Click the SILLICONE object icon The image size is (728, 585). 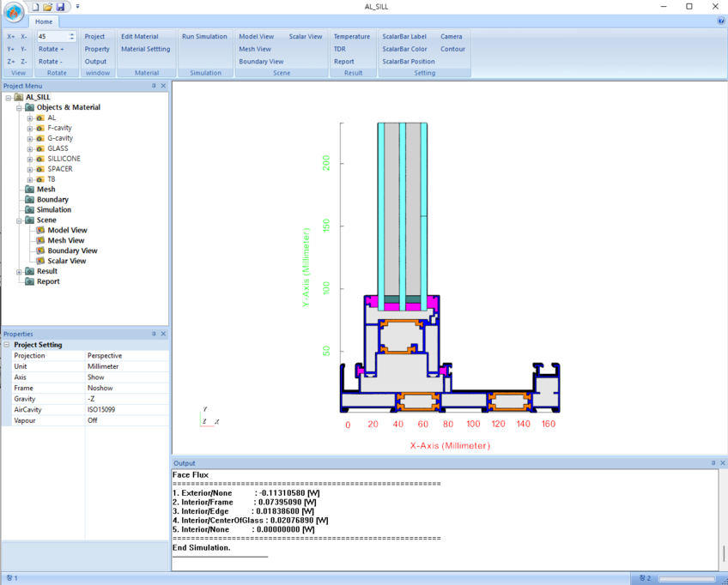40,159
